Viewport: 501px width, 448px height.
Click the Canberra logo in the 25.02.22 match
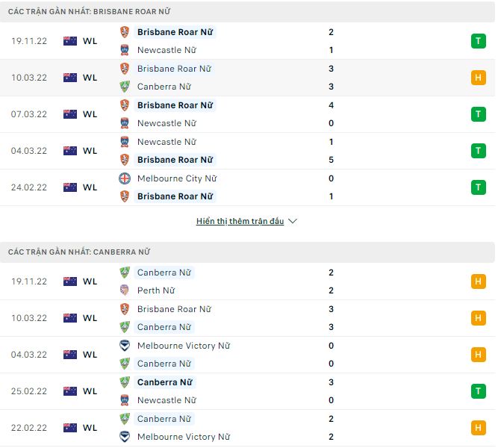[x=125, y=382]
